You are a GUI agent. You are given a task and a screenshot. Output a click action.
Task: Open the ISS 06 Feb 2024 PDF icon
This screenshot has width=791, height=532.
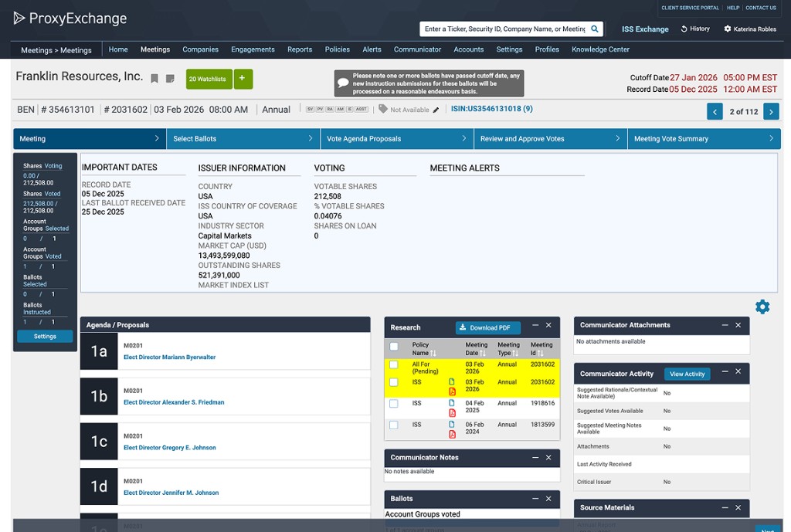pyautogui.click(x=452, y=434)
